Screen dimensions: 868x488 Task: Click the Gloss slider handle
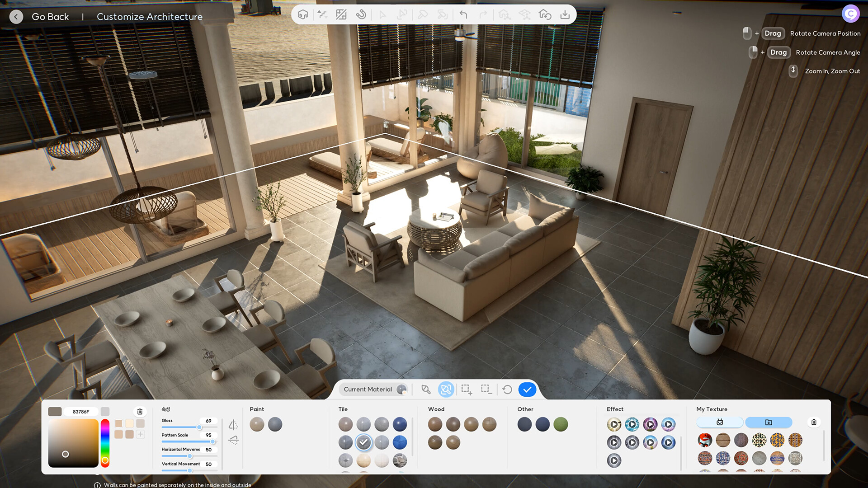[x=200, y=427]
